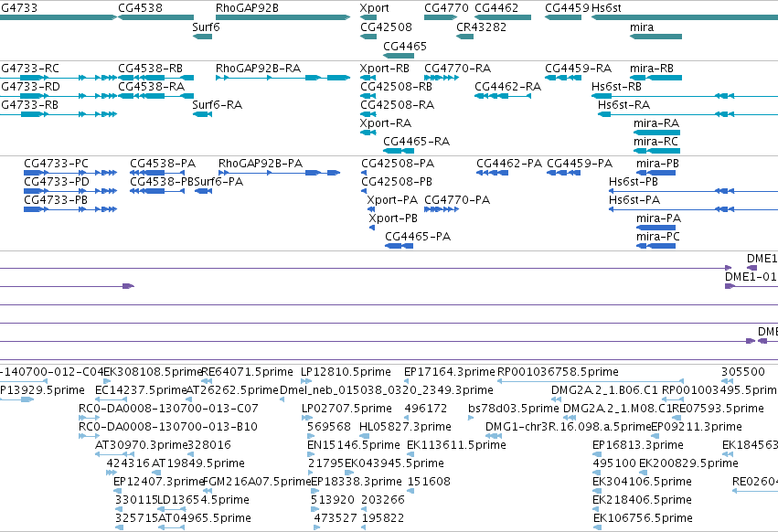Select the CG42508-PB protein label
Screen dimensions: 778x532
397,182
